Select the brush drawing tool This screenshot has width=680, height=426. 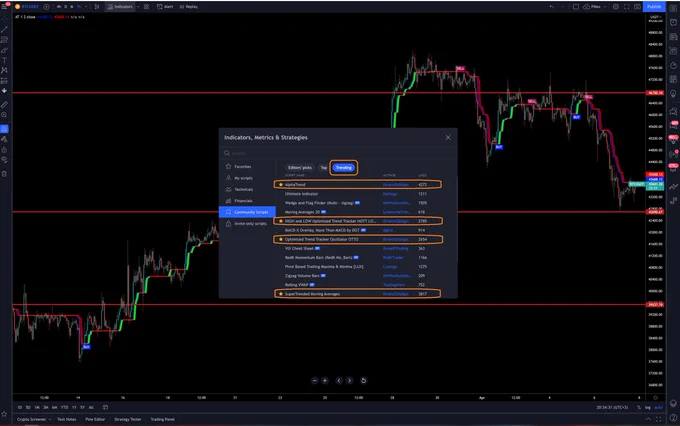coord(4,50)
